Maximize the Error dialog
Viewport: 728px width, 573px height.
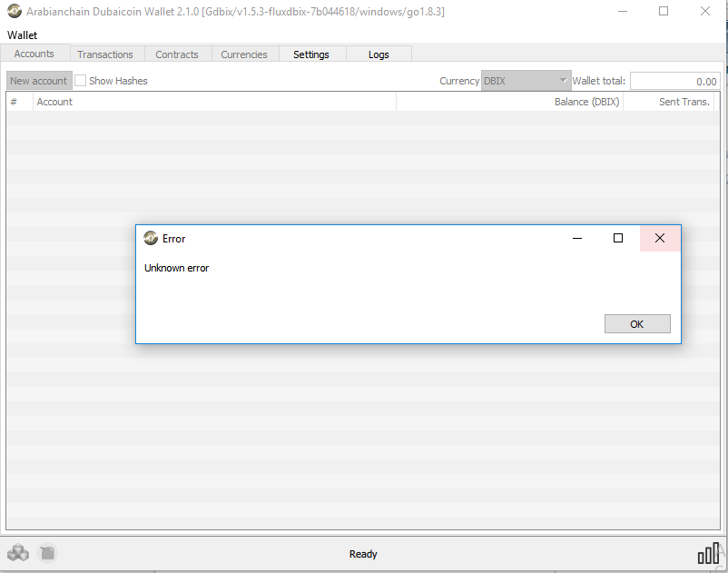618,238
